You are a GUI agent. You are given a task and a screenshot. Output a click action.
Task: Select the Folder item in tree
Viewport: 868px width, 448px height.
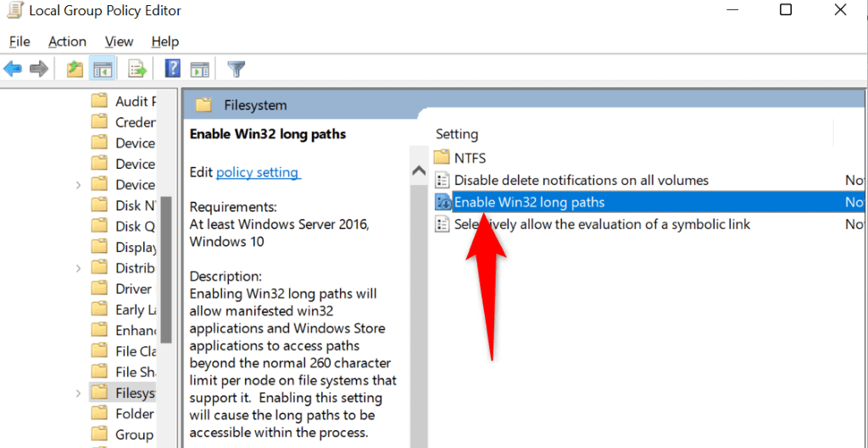(x=124, y=413)
